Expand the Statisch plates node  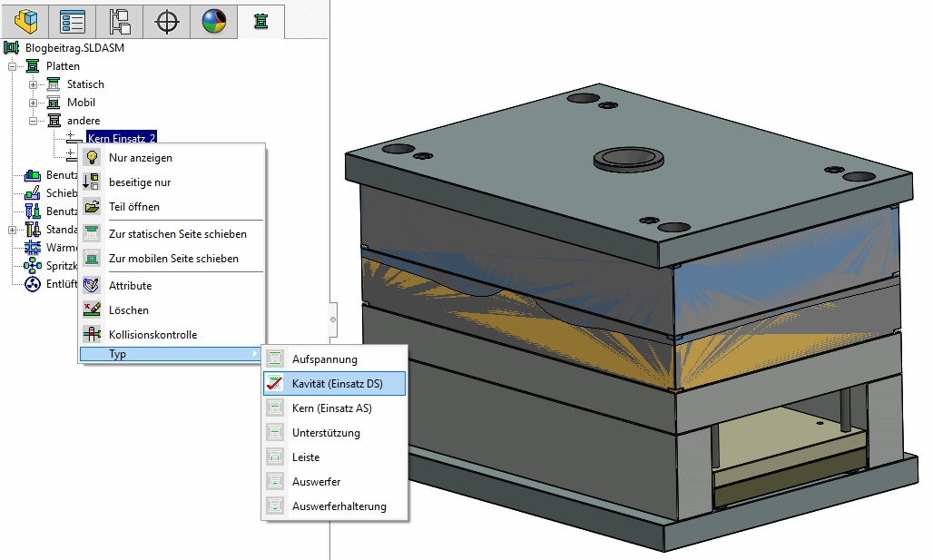point(34,84)
